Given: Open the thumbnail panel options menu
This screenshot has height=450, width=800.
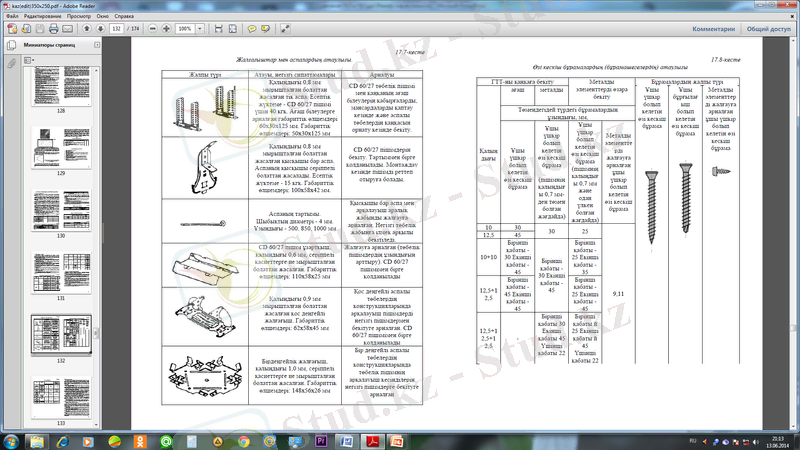Looking at the screenshot, I should click(x=27, y=61).
